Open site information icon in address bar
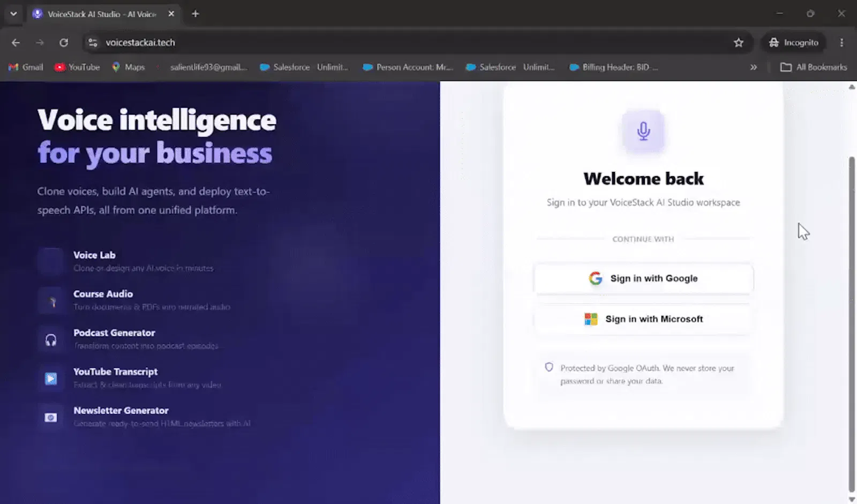Screen dimensions: 857x504 pos(93,42)
